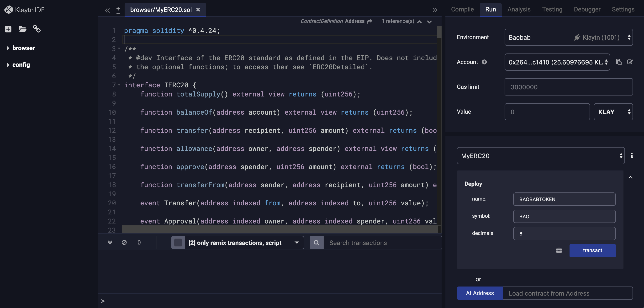Jump to ContractDefinition Address with the arrow icon
Viewport: 644px width, 308px height.
coord(370,21)
